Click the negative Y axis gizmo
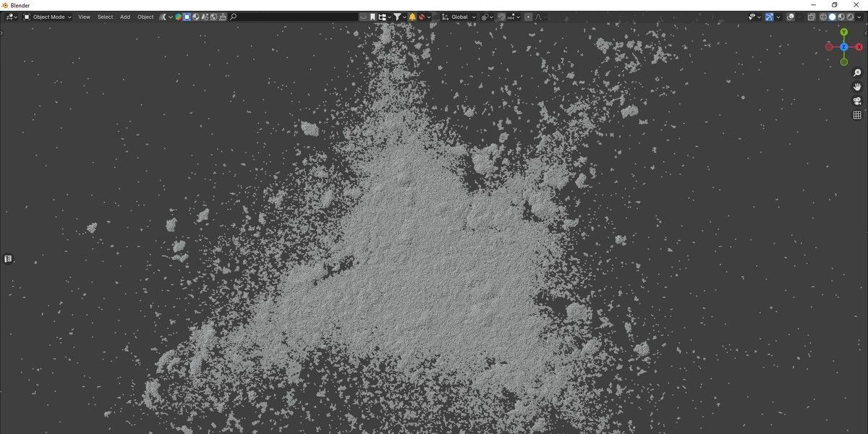Image resolution: width=868 pixels, height=434 pixels. click(843, 61)
